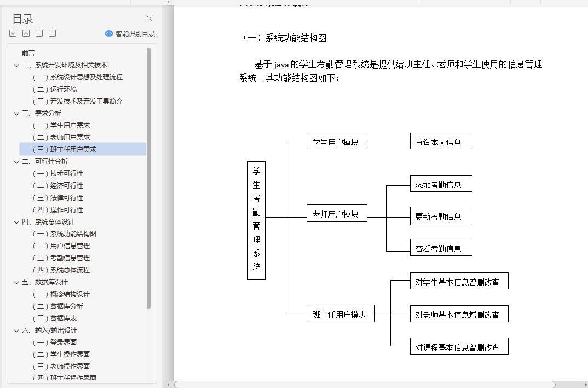Jump to 四、系统总体设计 heading
This screenshot has width=588, height=388.
pyautogui.click(x=48, y=221)
